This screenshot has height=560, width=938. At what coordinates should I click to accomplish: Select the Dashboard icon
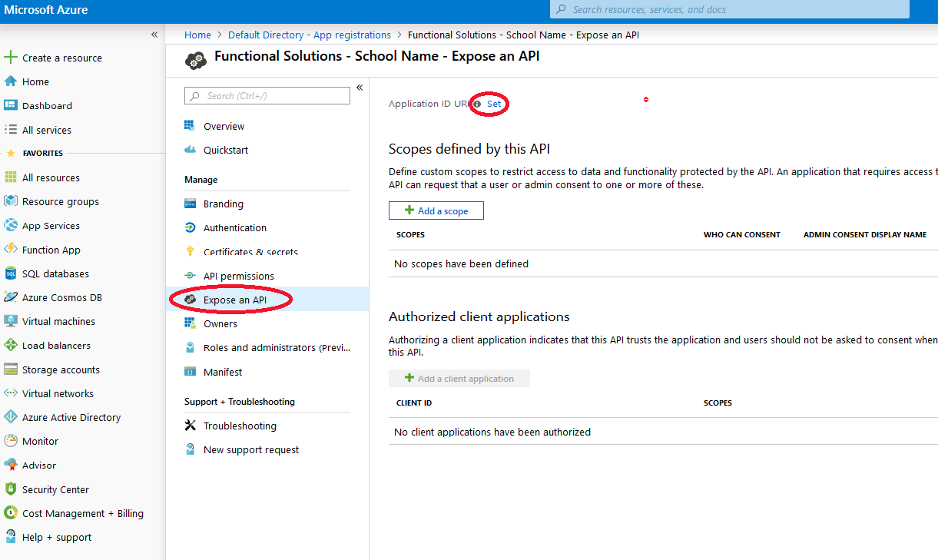tap(11, 105)
